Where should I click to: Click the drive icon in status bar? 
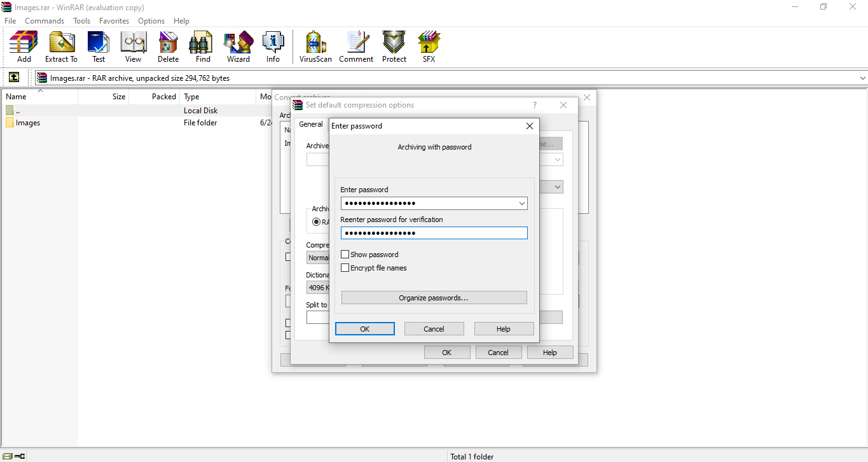click(x=7, y=456)
